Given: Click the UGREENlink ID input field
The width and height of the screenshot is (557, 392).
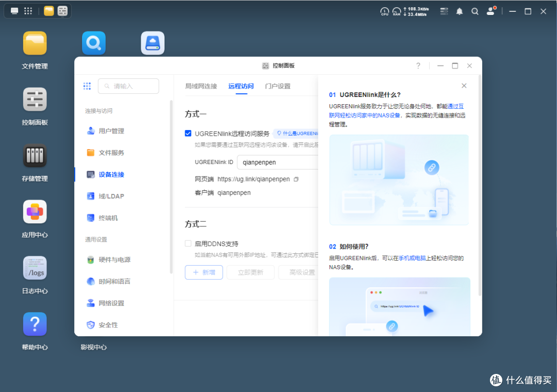Looking at the screenshot, I should pyautogui.click(x=277, y=162).
